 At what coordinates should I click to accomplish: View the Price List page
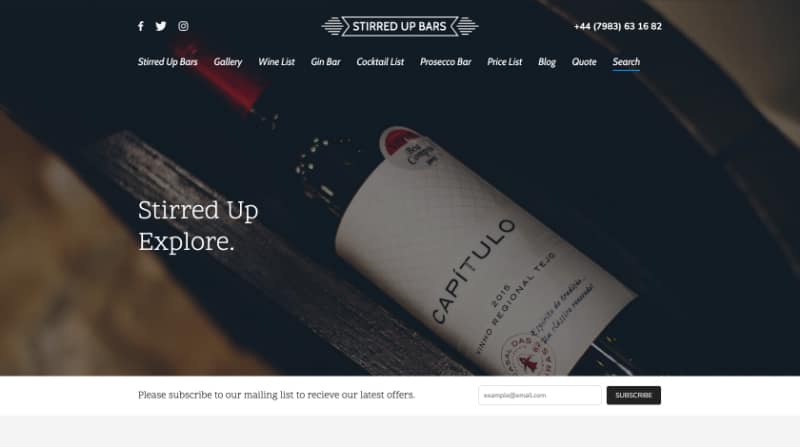(x=504, y=62)
